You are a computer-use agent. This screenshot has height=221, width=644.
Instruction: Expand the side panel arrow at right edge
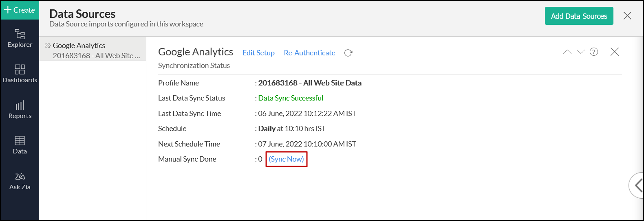point(637,185)
